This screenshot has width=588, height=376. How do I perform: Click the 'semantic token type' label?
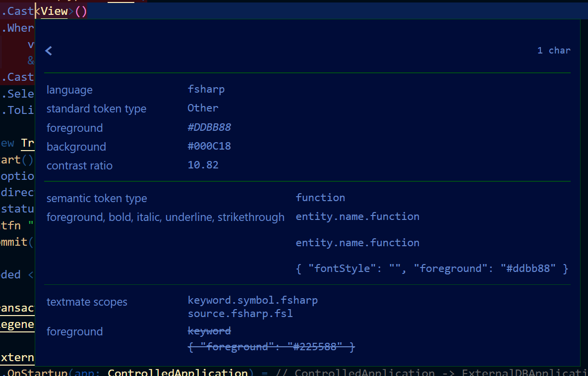click(x=97, y=198)
